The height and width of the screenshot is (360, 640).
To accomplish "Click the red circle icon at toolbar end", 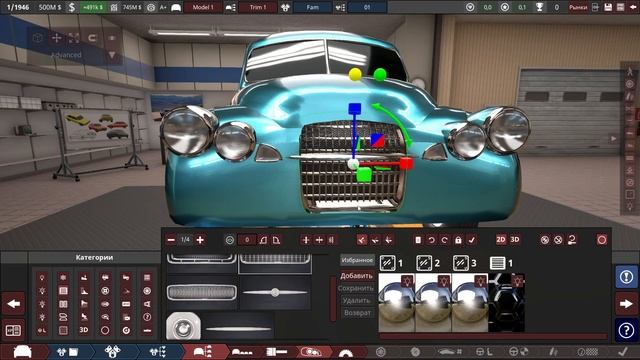I will click(602, 240).
